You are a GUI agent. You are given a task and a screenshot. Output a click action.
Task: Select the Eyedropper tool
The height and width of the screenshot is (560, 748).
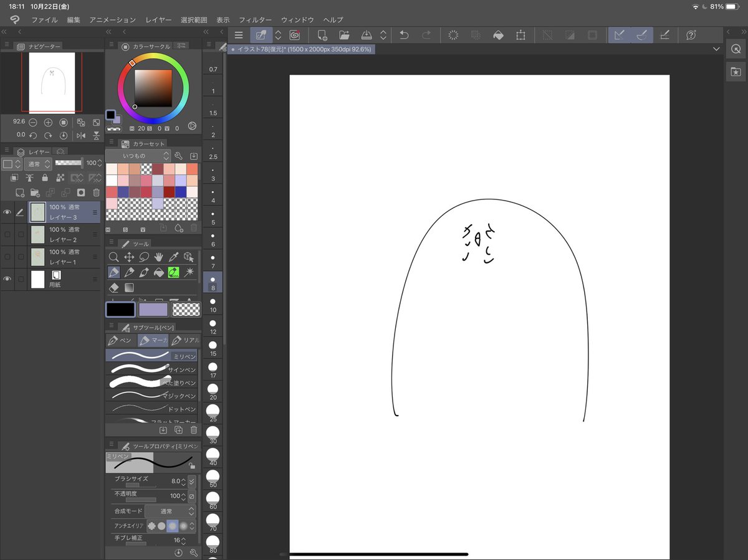click(x=174, y=257)
